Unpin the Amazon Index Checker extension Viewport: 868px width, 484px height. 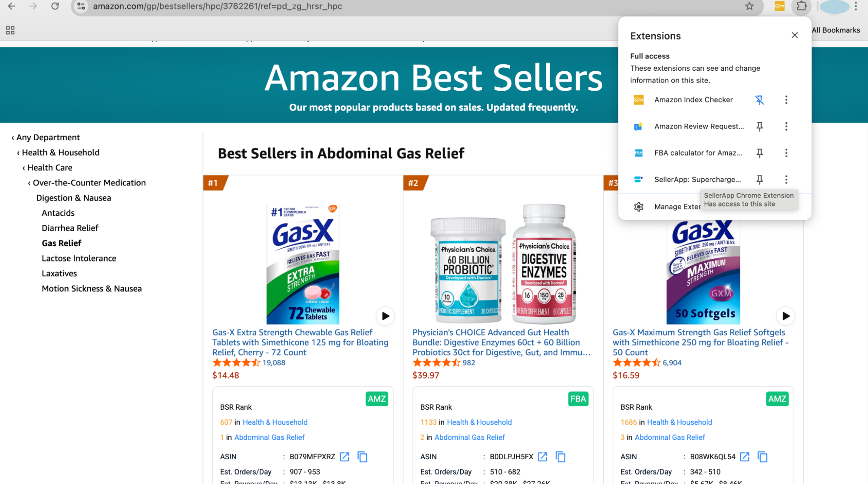(759, 100)
